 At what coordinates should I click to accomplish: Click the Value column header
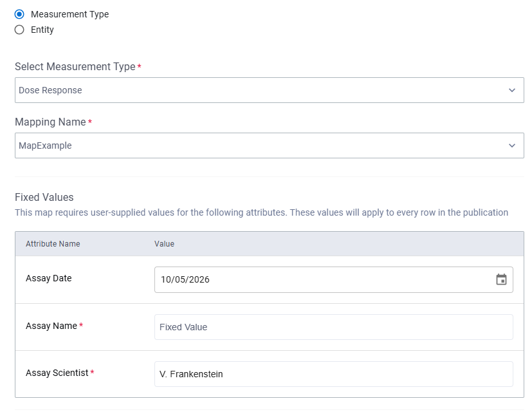click(164, 244)
